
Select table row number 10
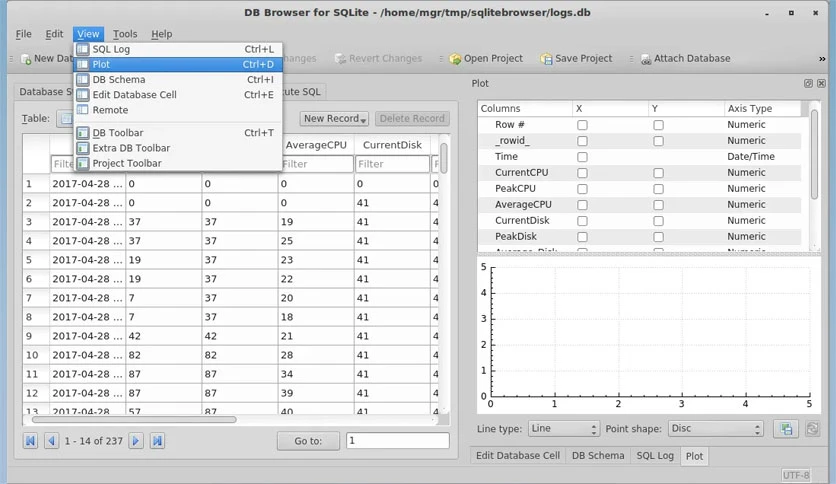[x=36, y=356]
